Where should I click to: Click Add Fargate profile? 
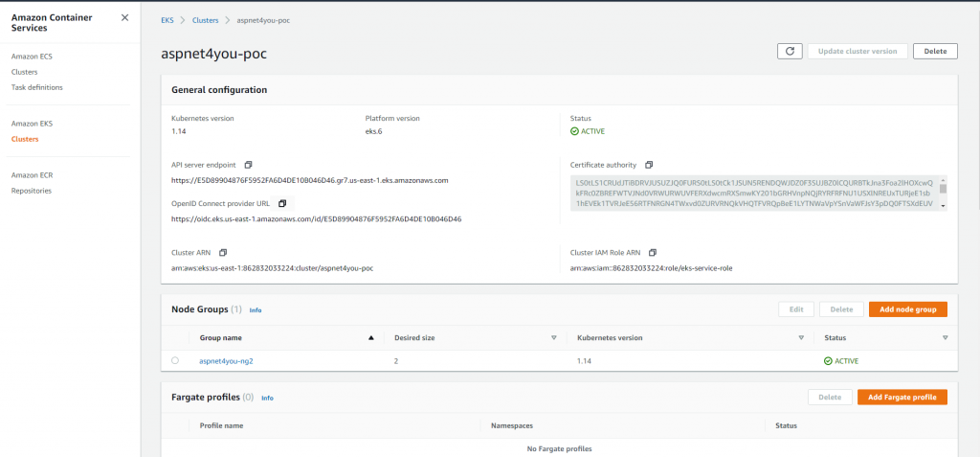coord(902,397)
